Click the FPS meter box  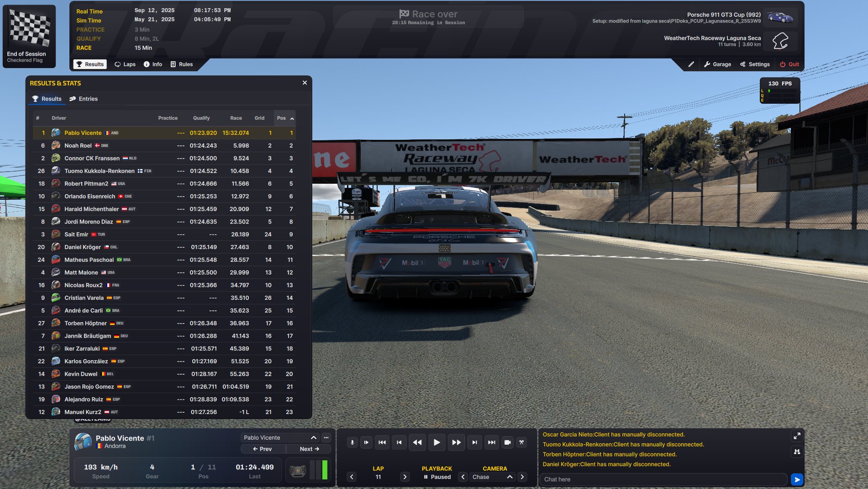pos(780,90)
